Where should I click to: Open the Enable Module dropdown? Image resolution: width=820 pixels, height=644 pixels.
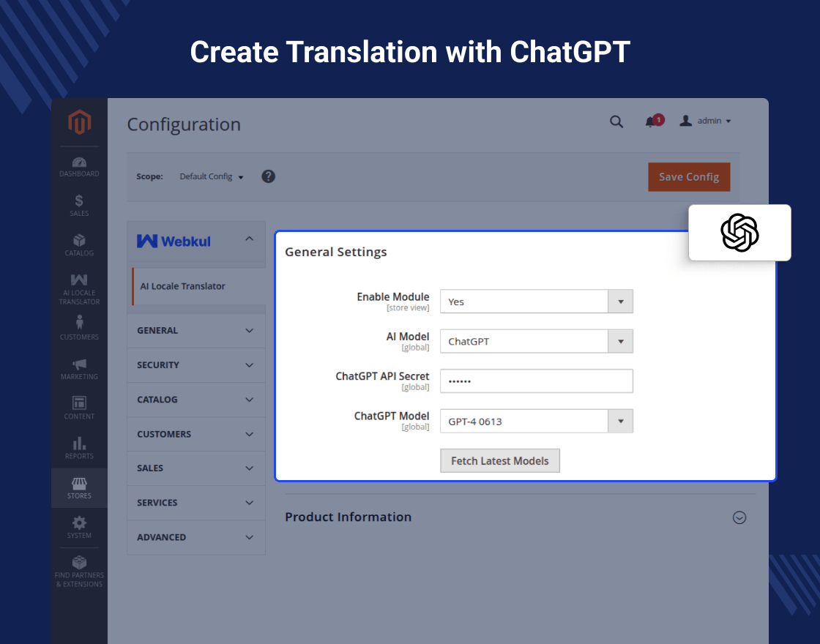(x=536, y=302)
